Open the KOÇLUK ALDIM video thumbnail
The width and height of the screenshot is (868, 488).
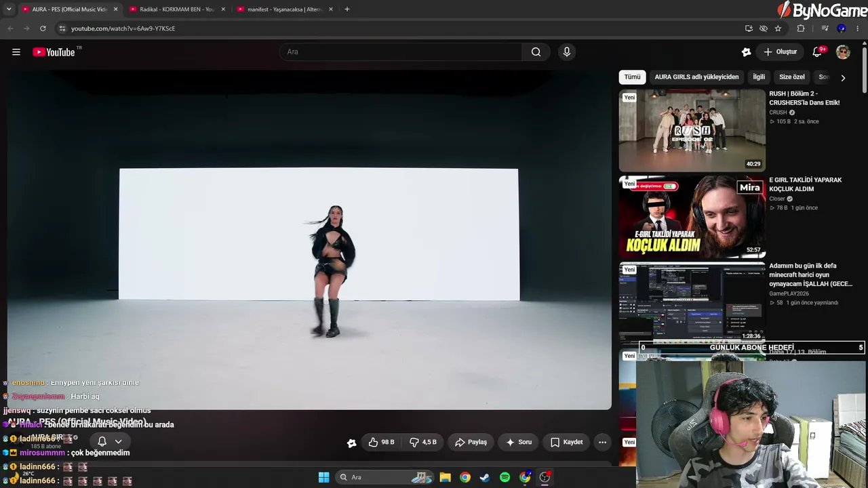692,217
